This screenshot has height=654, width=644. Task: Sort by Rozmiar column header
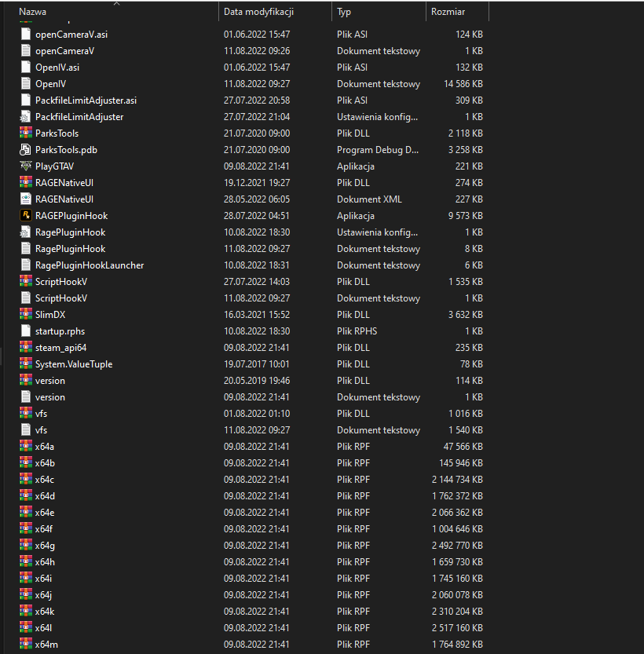(448, 12)
